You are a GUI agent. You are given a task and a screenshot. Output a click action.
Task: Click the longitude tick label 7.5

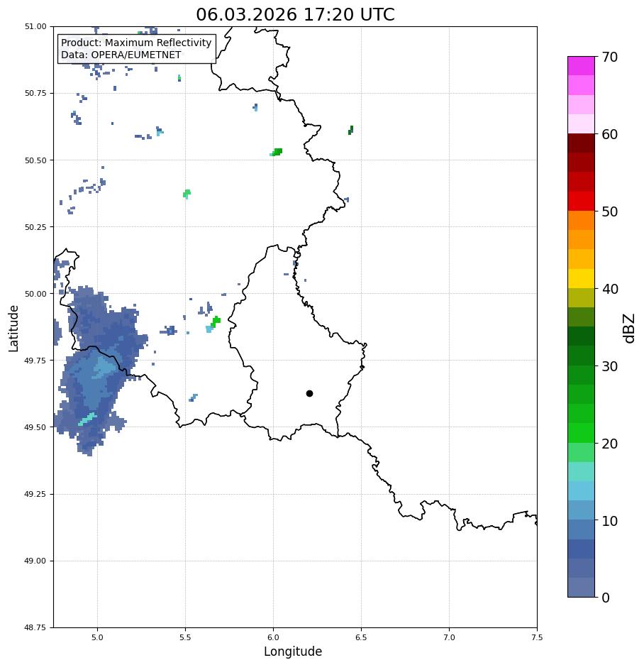(x=537, y=637)
